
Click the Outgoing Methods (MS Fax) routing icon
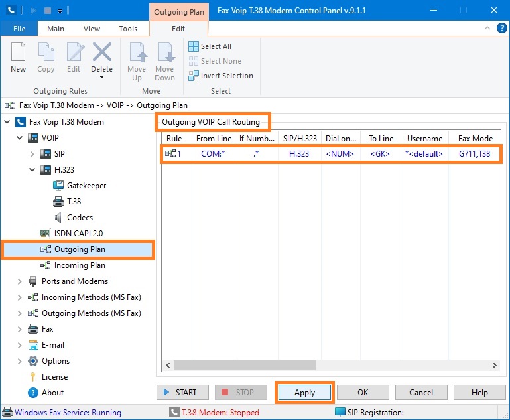point(33,313)
